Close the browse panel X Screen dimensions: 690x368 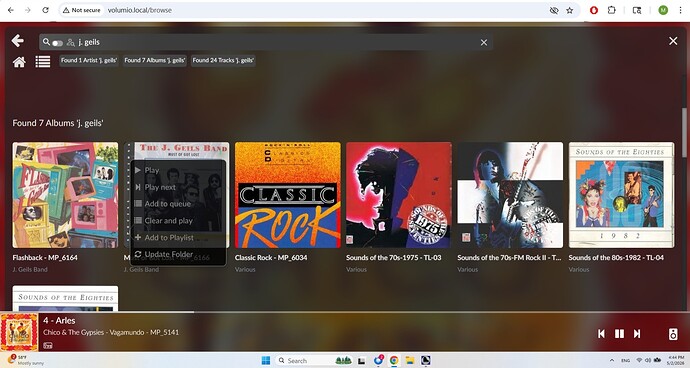673,41
